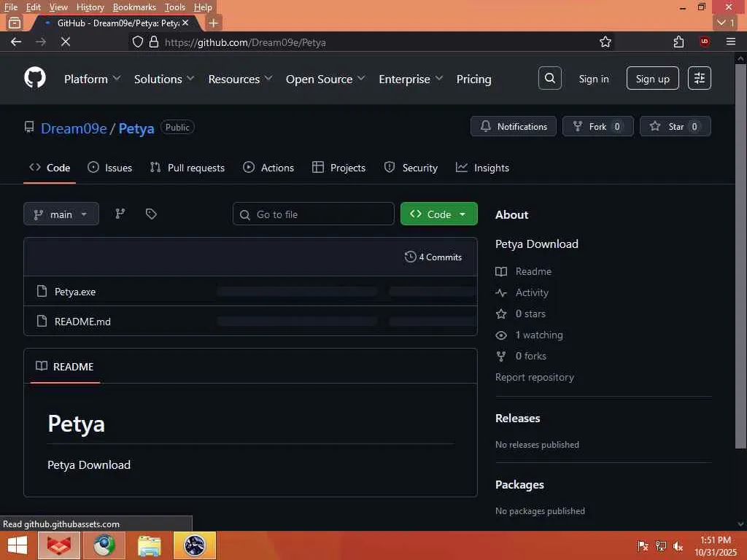
Task: Open the GitHub search magnifier button
Action: 550,78
